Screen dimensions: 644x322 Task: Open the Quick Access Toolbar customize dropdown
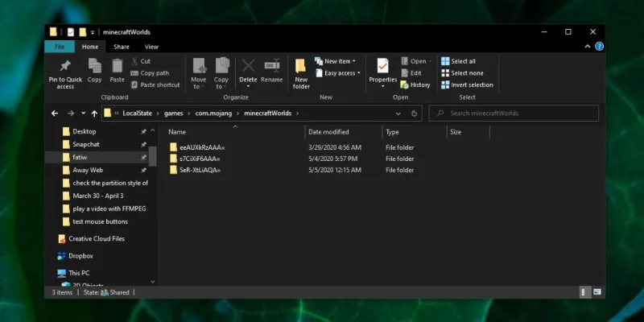93,32
